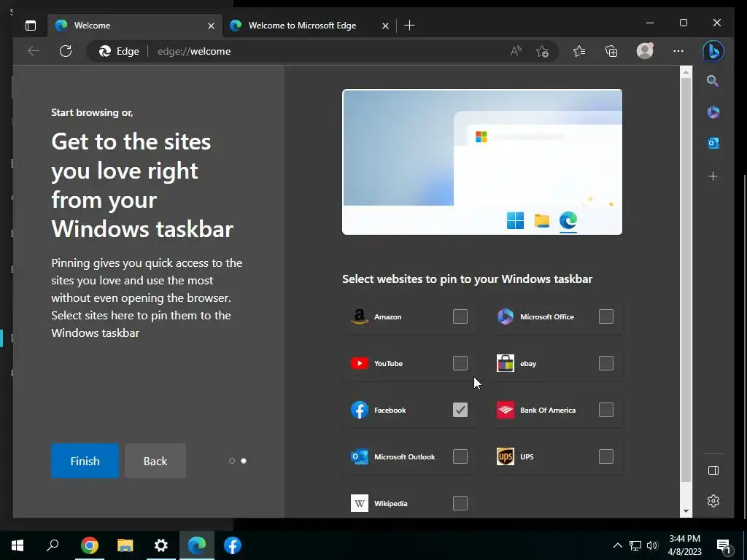Open sidebar settings gear icon
The height and width of the screenshot is (560, 747).
[713, 501]
